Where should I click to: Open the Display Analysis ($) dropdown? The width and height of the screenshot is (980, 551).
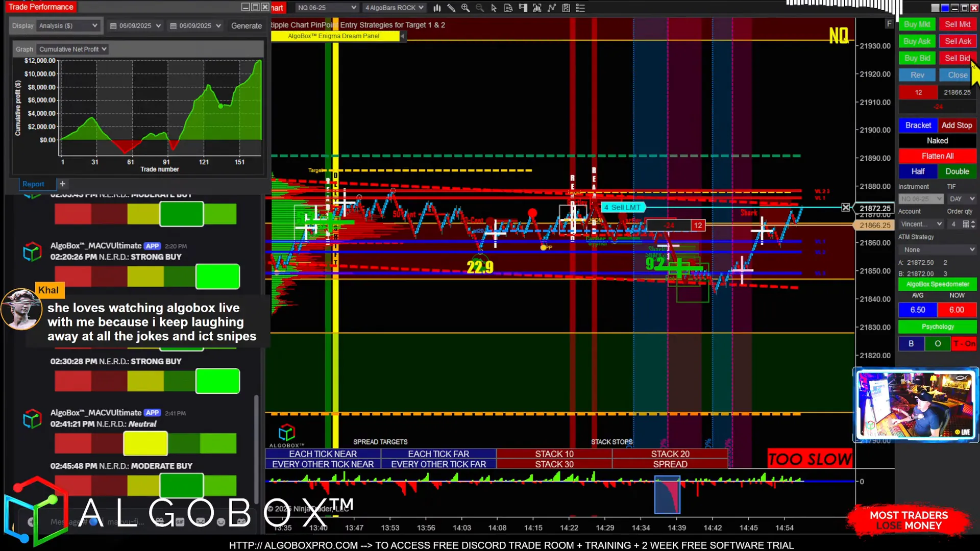coord(68,26)
